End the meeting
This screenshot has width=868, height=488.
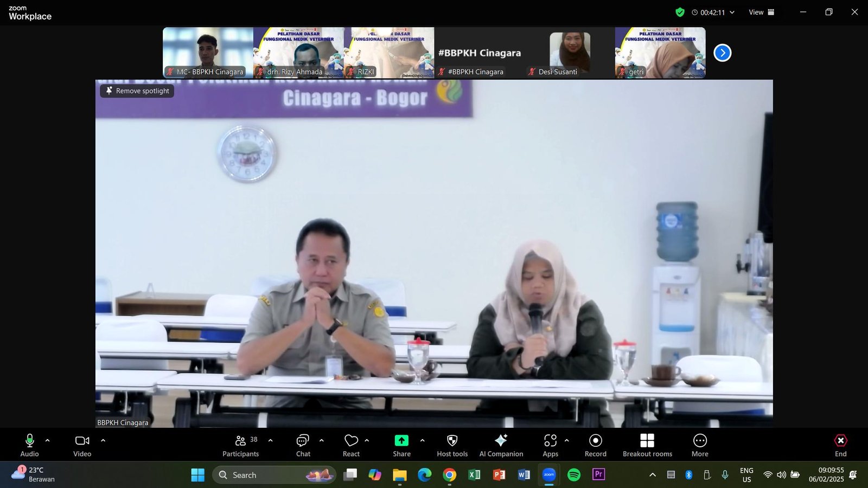(x=840, y=445)
